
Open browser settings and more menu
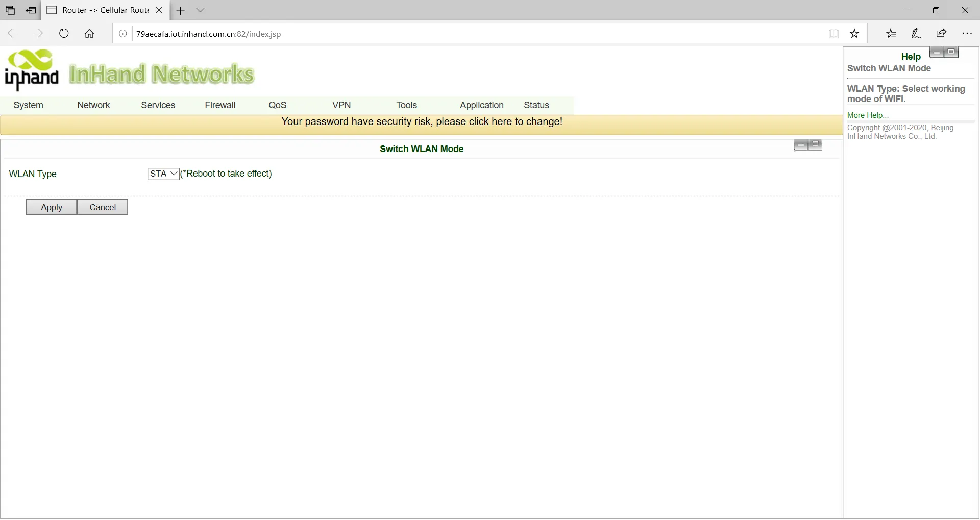point(967,34)
